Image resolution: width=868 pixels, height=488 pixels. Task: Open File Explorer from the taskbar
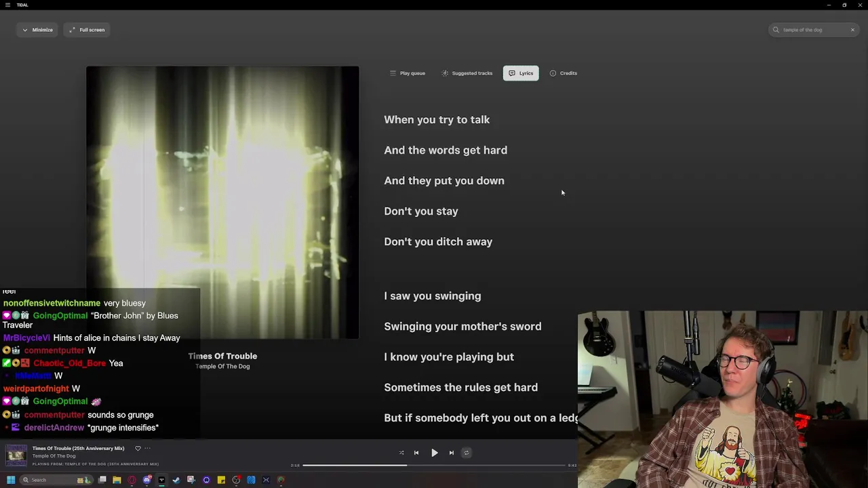pos(117,480)
